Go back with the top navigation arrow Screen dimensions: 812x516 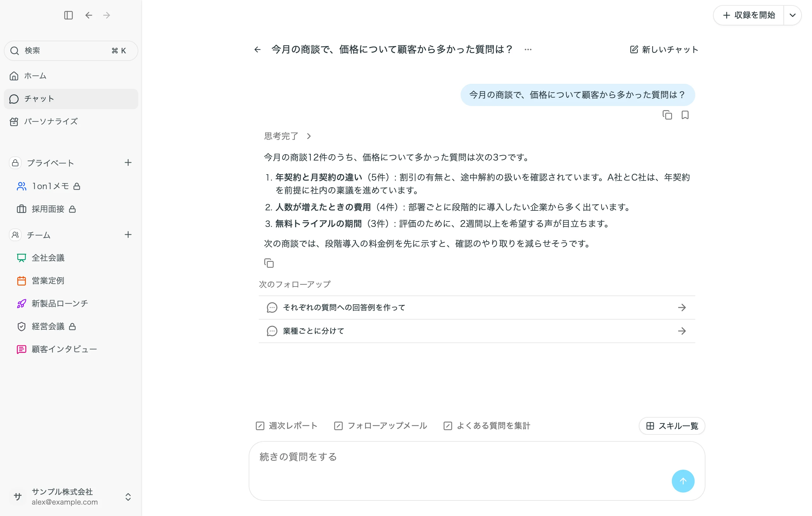pos(89,15)
